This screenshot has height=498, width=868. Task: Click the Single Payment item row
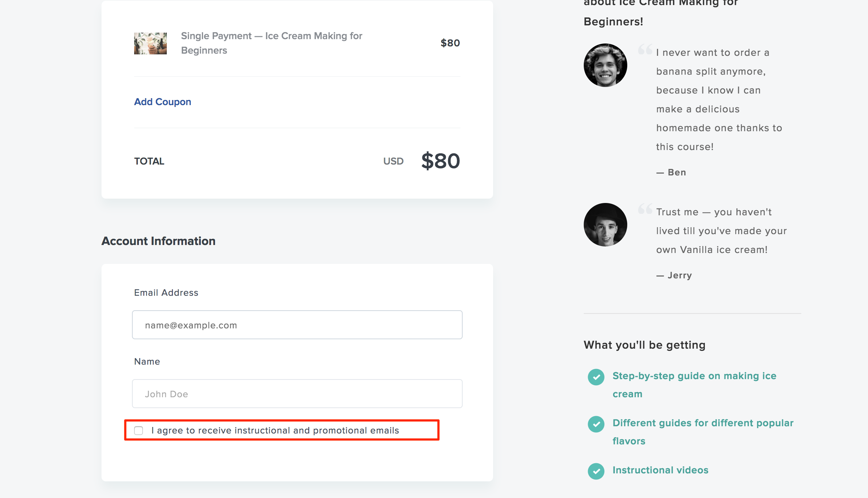(297, 43)
